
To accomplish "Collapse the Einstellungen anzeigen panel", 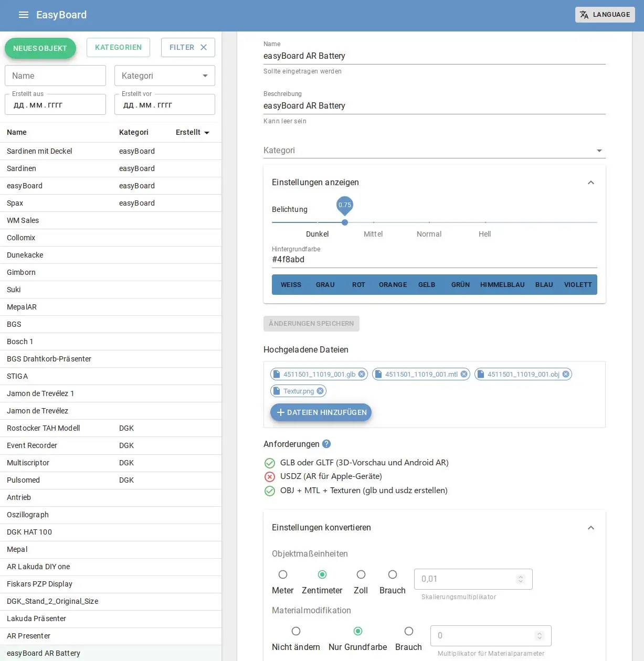I will pos(591,183).
